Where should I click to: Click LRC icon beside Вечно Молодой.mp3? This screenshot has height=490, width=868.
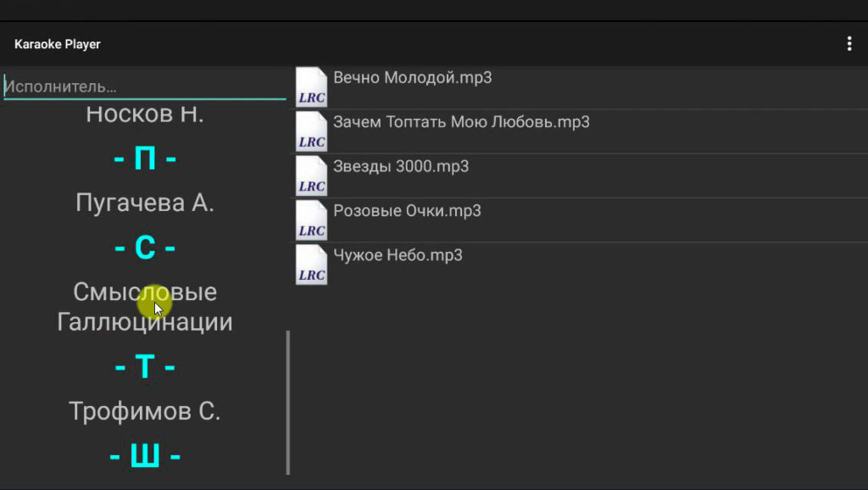coord(311,87)
